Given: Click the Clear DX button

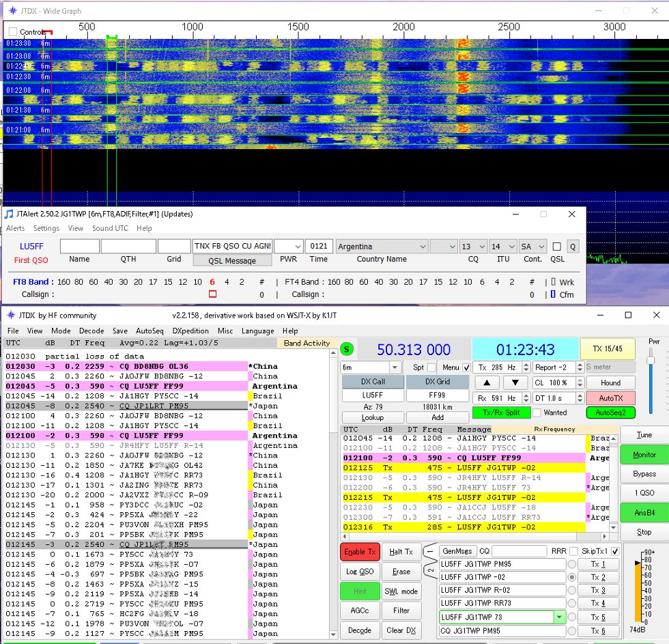Looking at the screenshot, I should (x=401, y=630).
